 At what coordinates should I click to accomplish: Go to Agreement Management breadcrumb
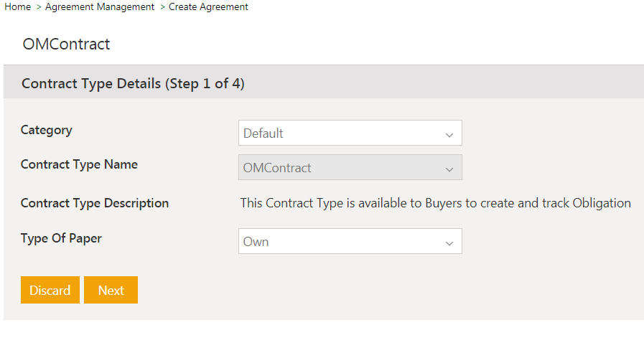coord(99,7)
